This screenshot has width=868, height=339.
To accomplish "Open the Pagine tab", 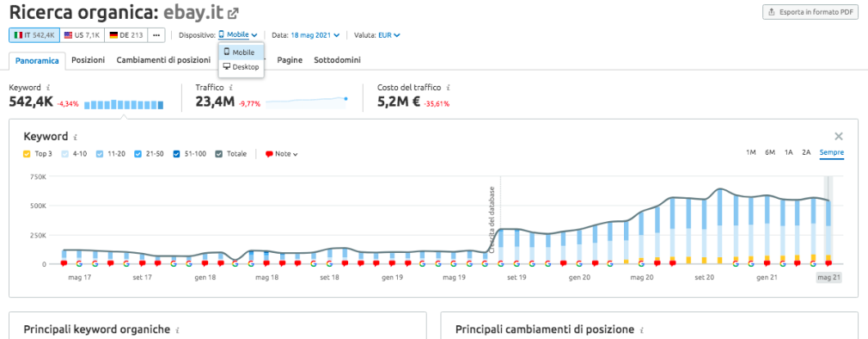I will [x=290, y=60].
